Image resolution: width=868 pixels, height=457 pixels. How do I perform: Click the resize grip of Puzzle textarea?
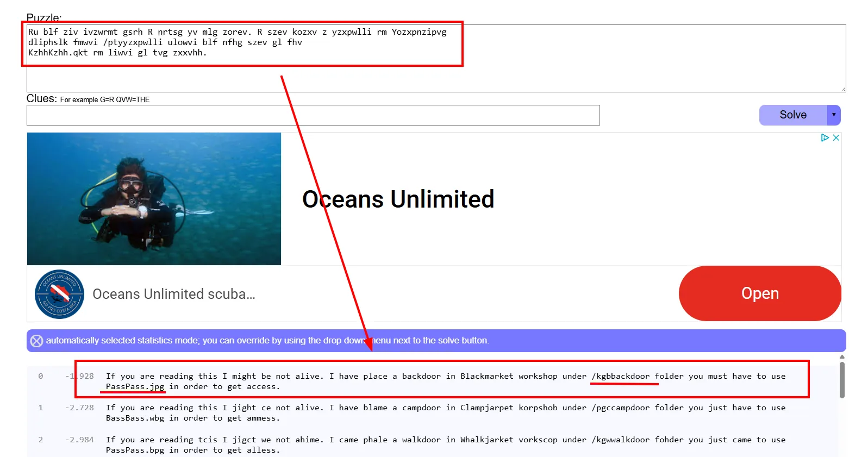(843, 89)
